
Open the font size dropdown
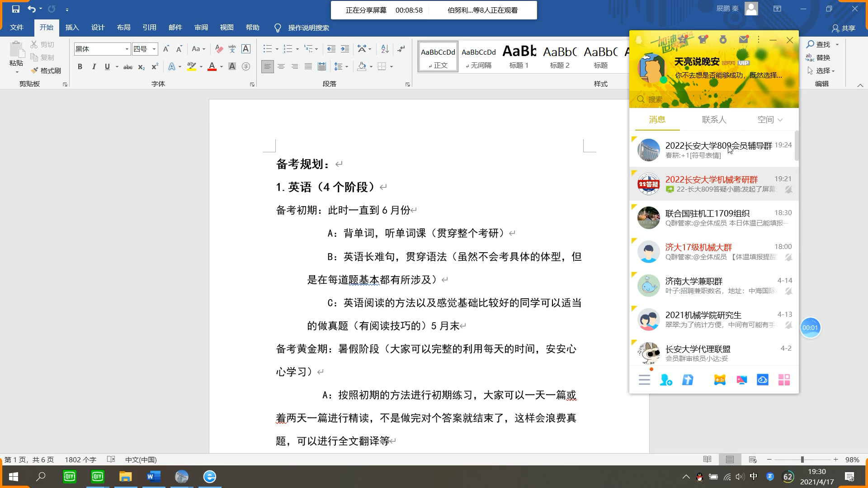click(x=154, y=49)
